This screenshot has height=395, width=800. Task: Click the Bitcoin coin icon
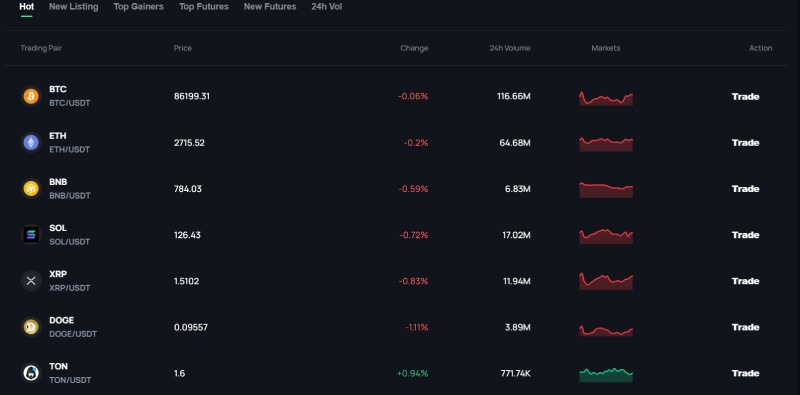[x=31, y=96]
